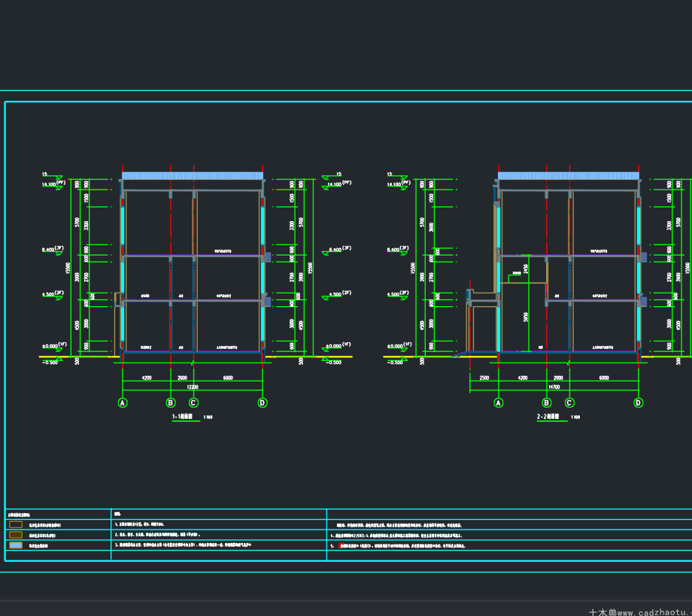692x616 pixels.
Task: Click the red-highlighted mark in note 5
Action: [341, 546]
